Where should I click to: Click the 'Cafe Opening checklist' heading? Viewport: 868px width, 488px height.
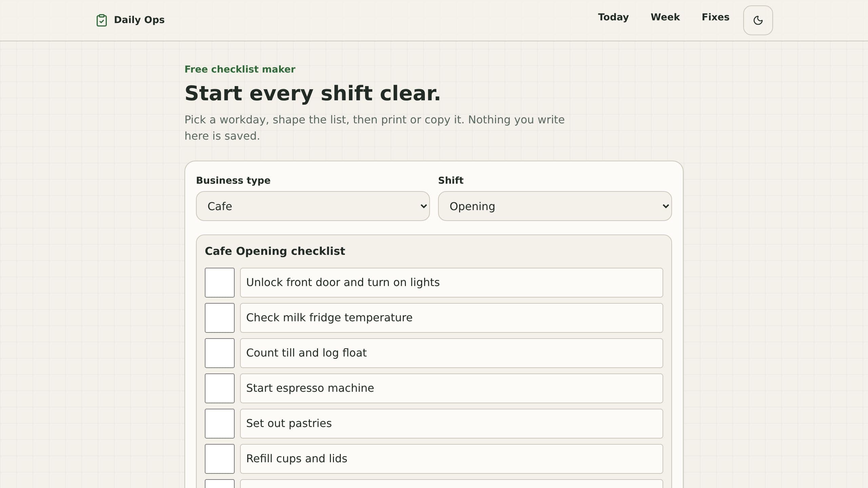(x=275, y=251)
